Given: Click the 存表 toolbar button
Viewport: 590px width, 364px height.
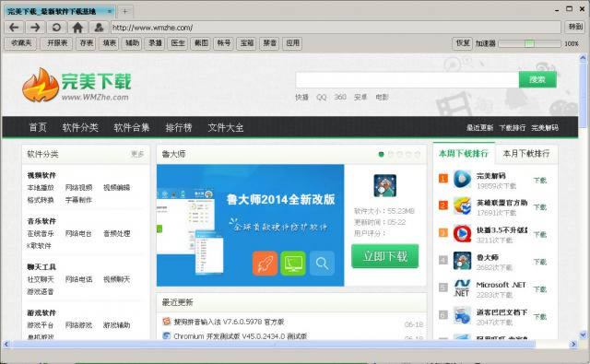Looking at the screenshot, I should coord(86,43).
